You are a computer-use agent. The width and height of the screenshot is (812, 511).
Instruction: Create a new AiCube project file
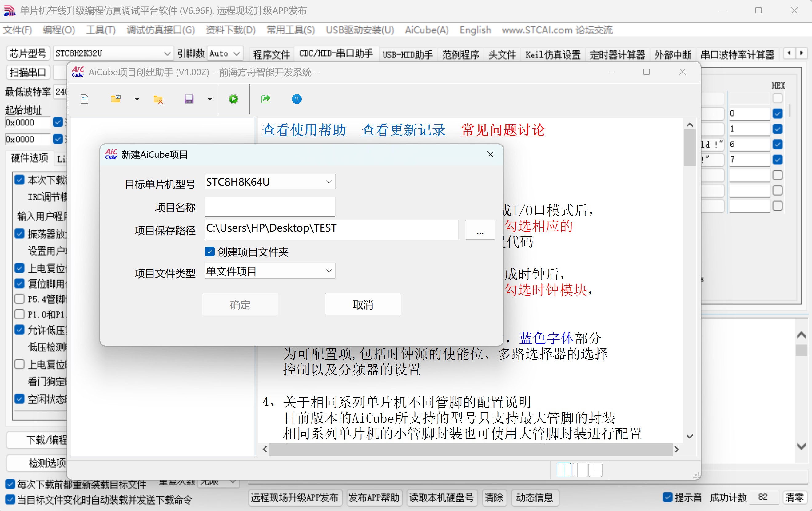[85, 99]
